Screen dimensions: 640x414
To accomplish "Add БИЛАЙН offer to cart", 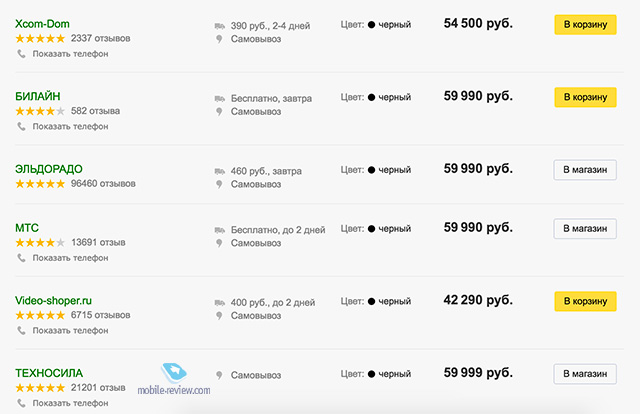I will [585, 97].
